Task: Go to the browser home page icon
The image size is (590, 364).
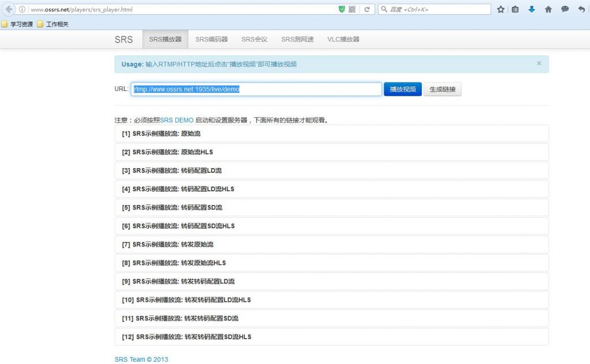Action: (548, 10)
